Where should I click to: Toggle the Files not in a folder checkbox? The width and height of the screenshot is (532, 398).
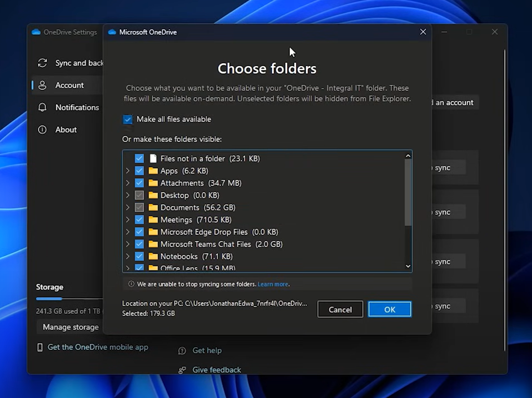tap(139, 158)
